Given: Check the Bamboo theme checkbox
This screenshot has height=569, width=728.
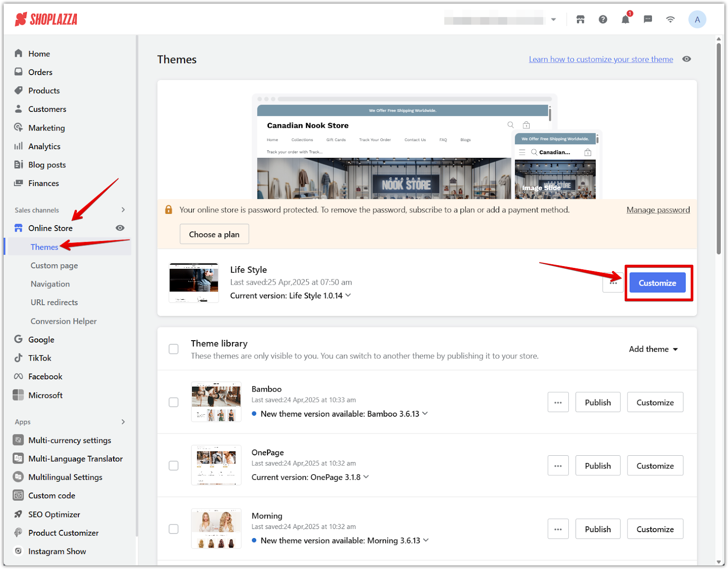Looking at the screenshot, I should pos(173,402).
